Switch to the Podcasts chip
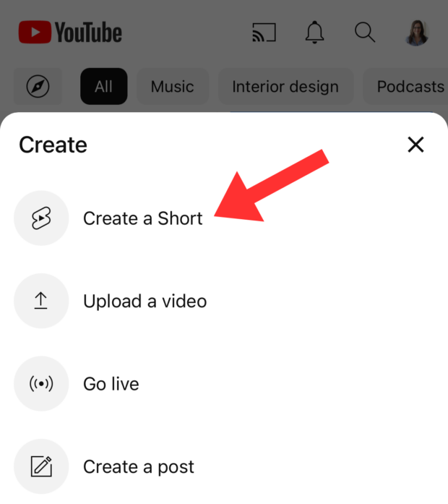 (409, 87)
